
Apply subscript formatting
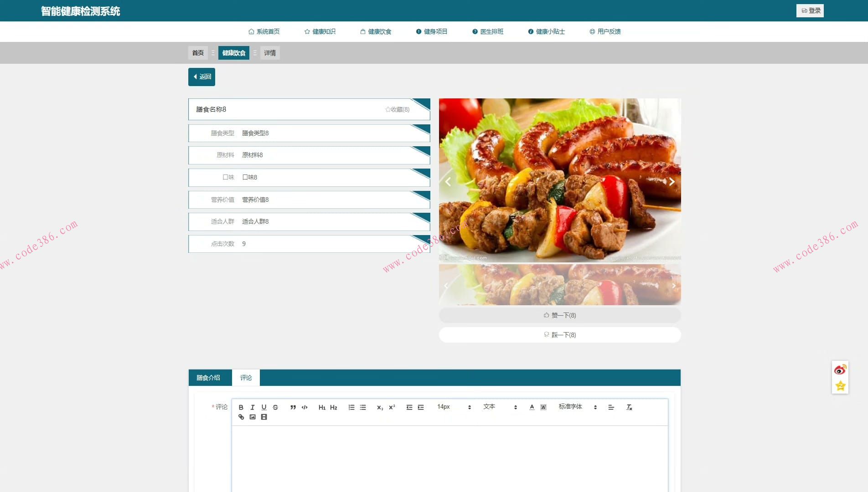[x=380, y=407]
